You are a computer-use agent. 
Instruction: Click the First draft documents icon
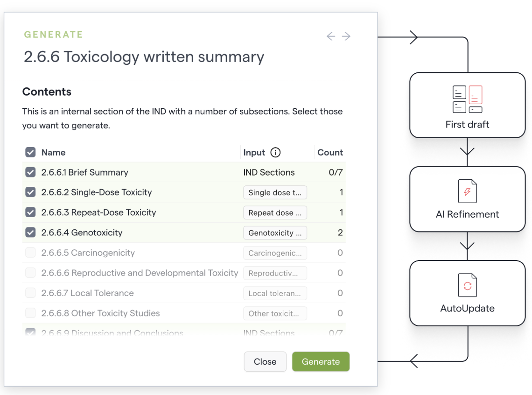click(x=467, y=99)
